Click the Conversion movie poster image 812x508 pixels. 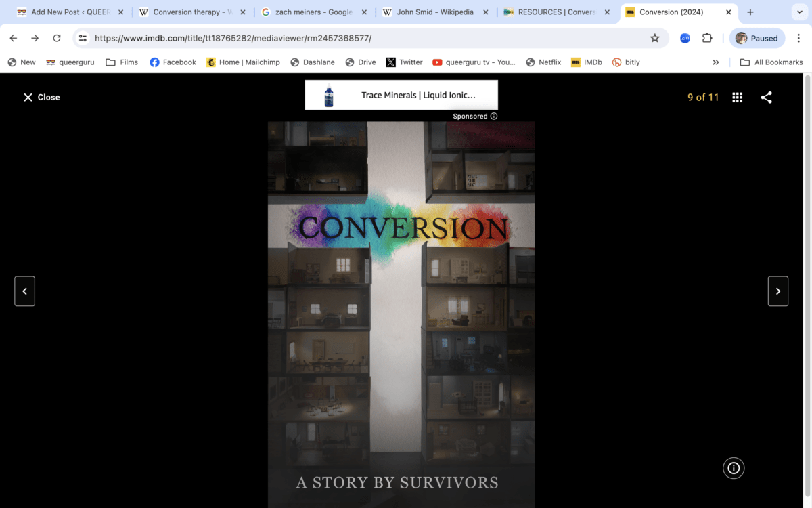(401, 315)
